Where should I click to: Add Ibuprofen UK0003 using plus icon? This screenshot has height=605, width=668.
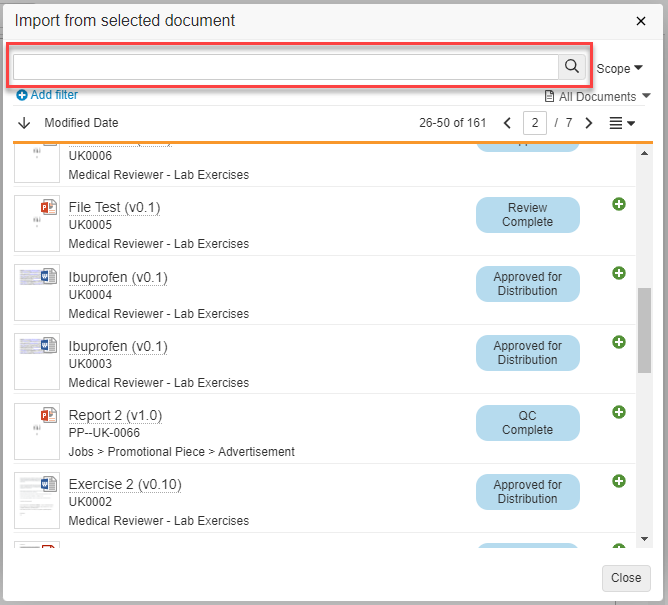(619, 342)
